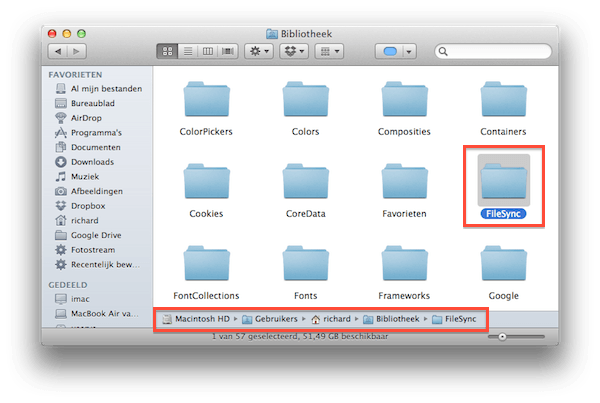Open the blue label color dropdown

(x=396, y=51)
